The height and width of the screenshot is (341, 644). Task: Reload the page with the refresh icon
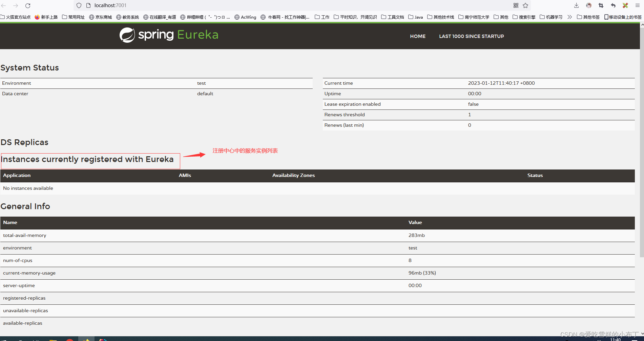[x=28, y=5]
